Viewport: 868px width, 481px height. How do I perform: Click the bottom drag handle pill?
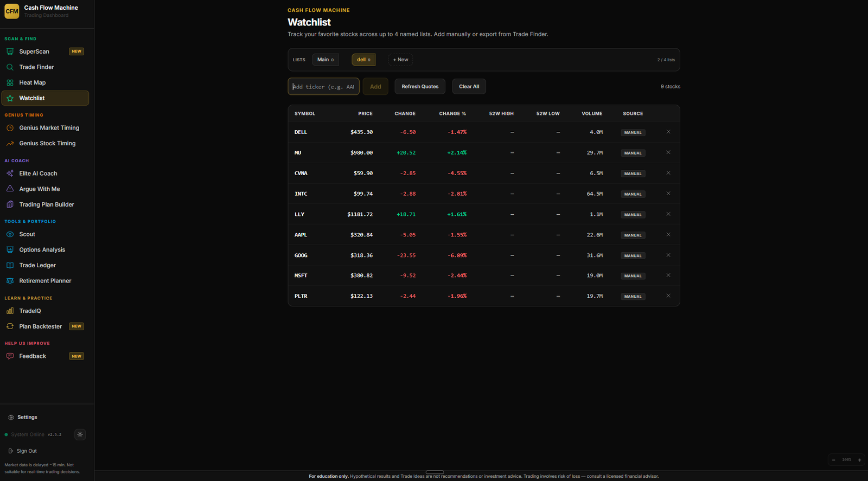(x=435, y=472)
